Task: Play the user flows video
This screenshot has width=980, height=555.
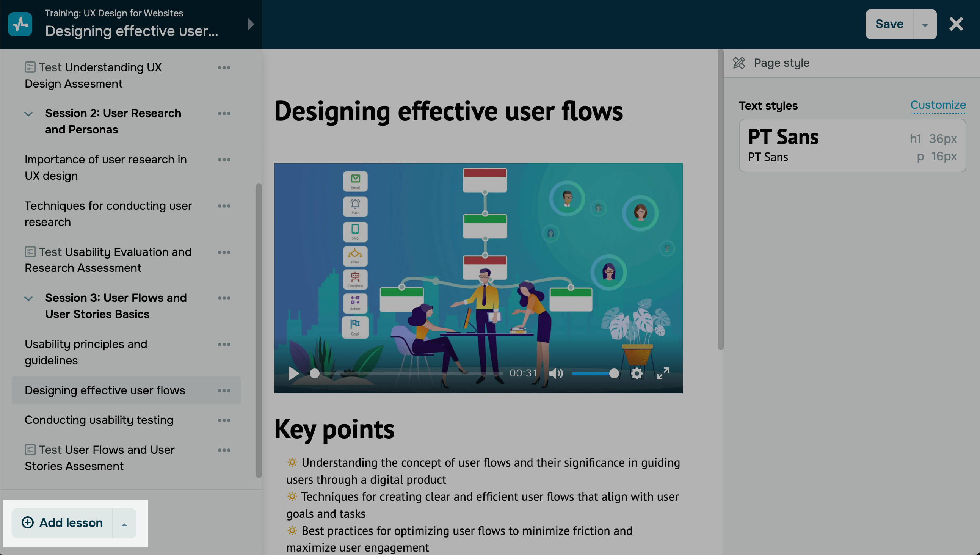Action: (x=293, y=373)
